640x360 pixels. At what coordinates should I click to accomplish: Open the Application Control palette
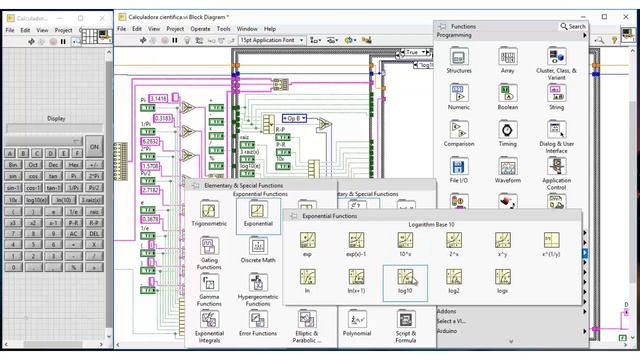coord(556,173)
